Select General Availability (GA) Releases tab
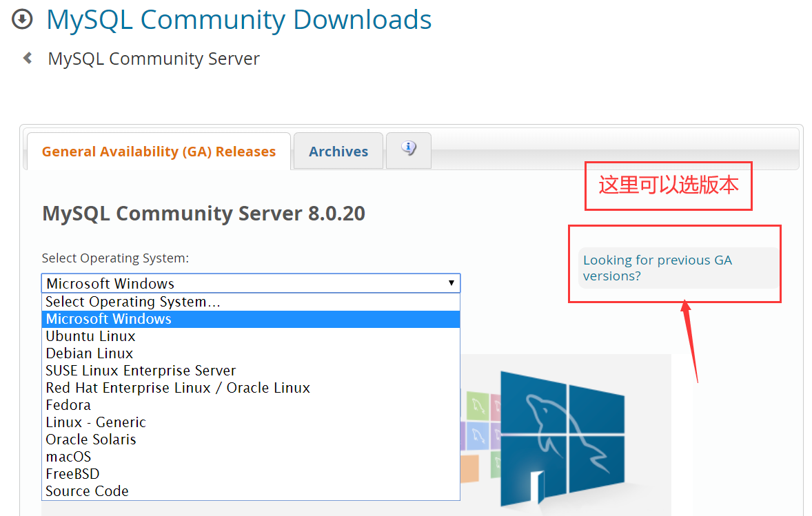This screenshot has width=812, height=516. (159, 151)
